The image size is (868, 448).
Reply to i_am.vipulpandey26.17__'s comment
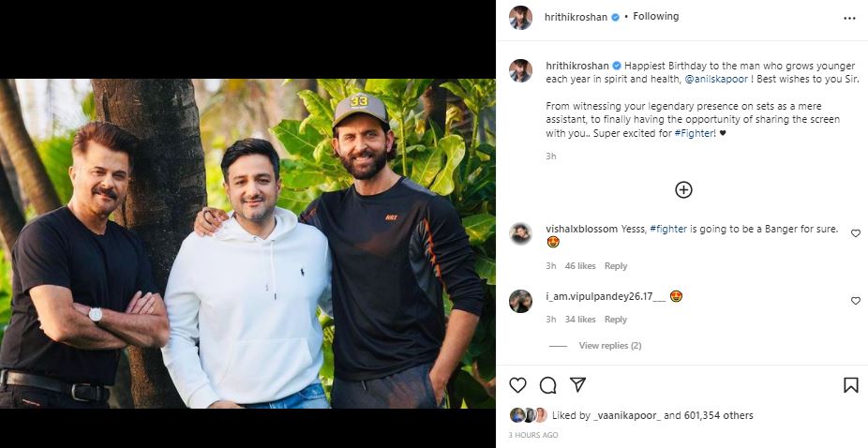point(615,320)
